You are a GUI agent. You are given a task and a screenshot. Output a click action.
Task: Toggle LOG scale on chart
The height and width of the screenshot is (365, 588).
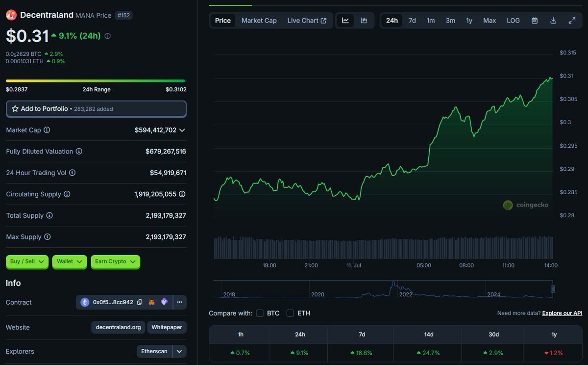(x=513, y=21)
